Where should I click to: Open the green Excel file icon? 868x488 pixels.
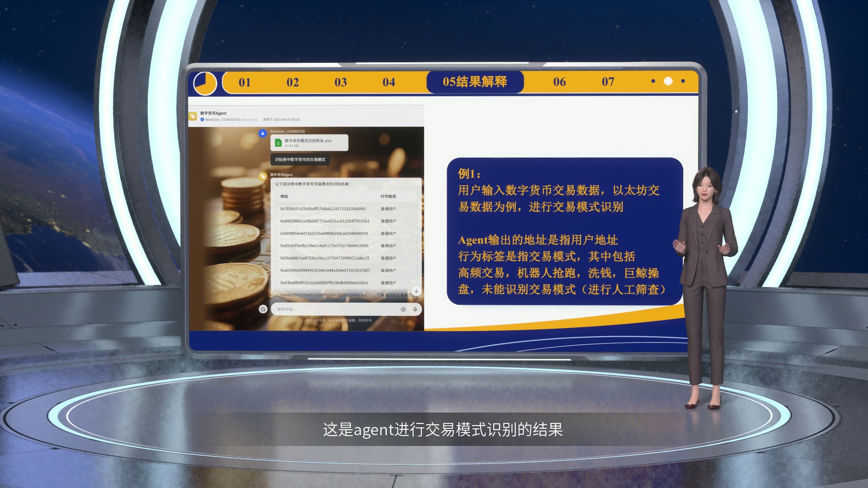click(278, 143)
